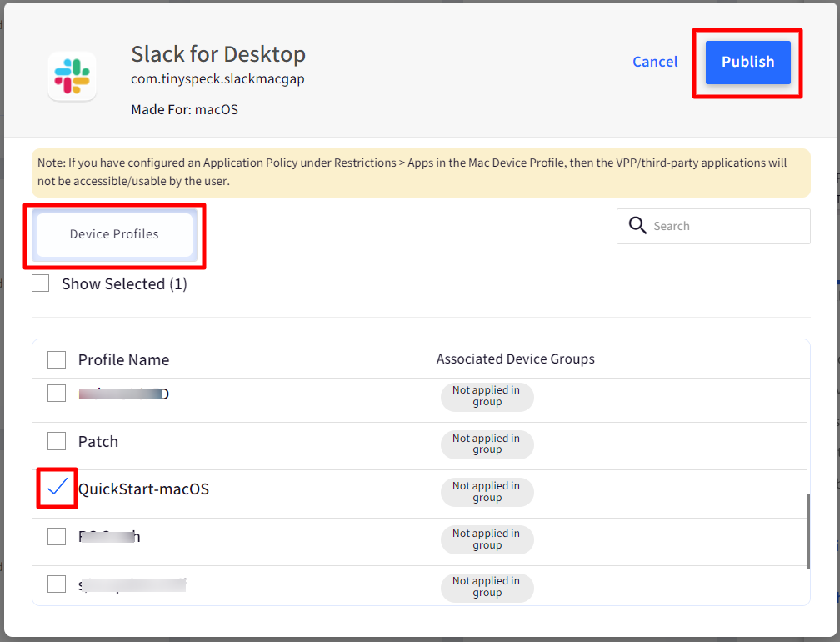
Task: Click 'Not applied in group' badge for Patch
Action: (487, 444)
